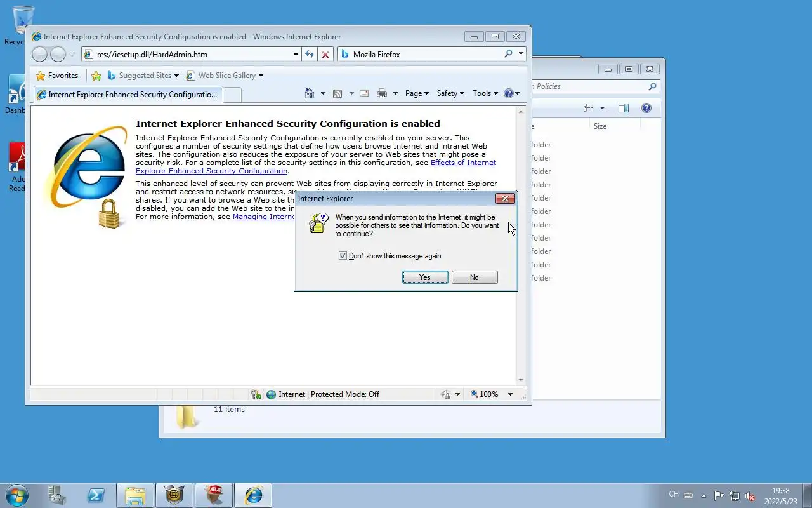Click the status bar security lock icon
This screenshot has height=508, width=812.
coord(256,394)
